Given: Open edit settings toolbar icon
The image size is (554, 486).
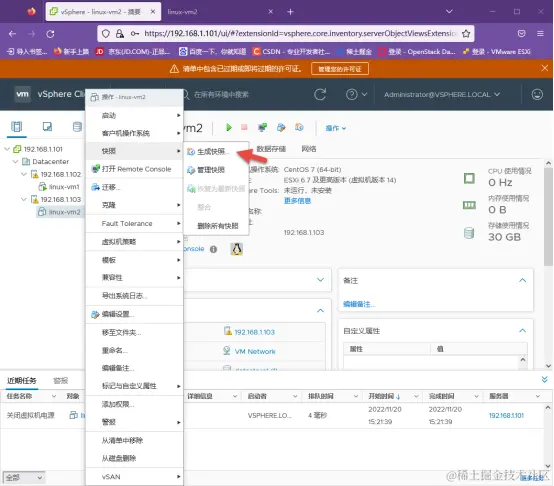Looking at the screenshot, I should (281, 127).
